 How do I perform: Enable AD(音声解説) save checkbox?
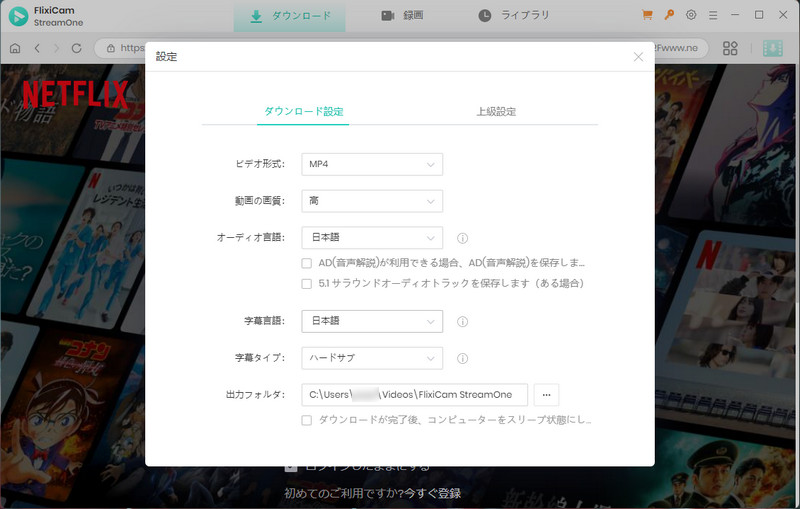pos(307,263)
